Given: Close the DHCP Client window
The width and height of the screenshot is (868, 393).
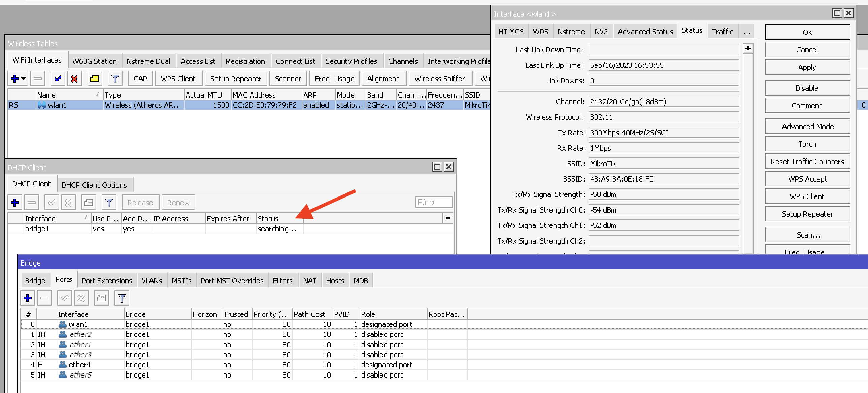Looking at the screenshot, I should pyautogui.click(x=449, y=167).
